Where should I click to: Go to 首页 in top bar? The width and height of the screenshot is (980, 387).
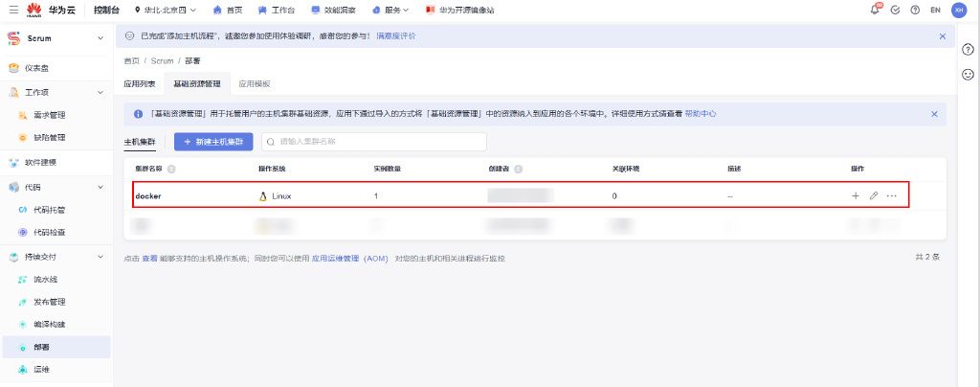[228, 10]
